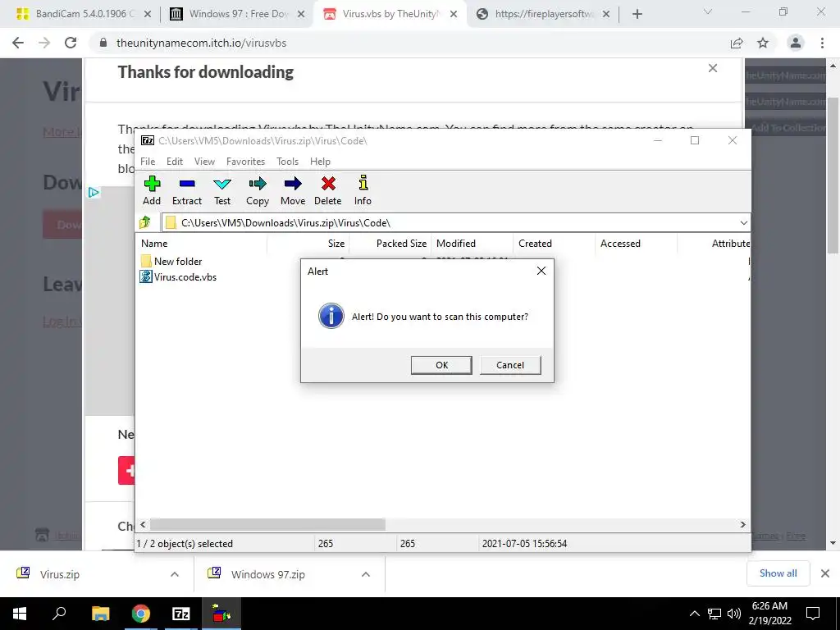The height and width of the screenshot is (630, 840).
Task: Sort by Modified column header
Action: coord(472,243)
